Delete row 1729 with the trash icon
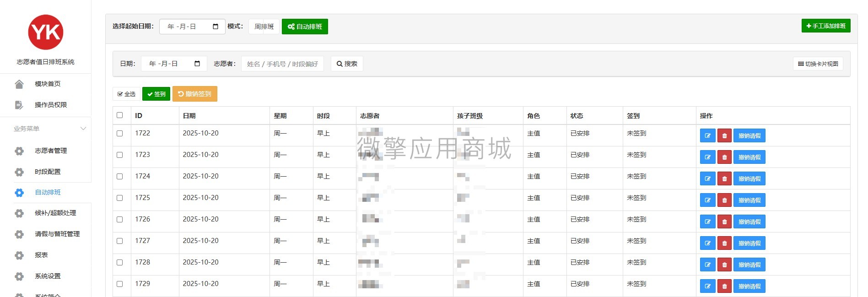The height and width of the screenshot is (297, 868). (x=724, y=286)
